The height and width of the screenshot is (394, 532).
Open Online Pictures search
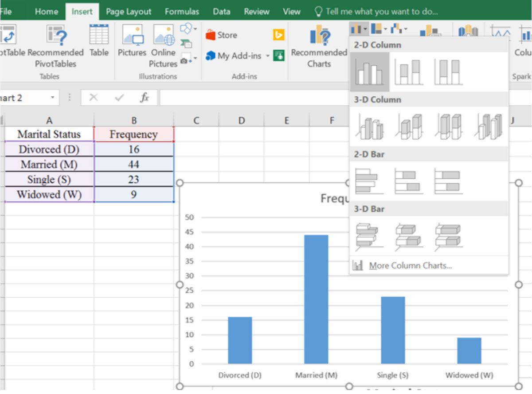(x=163, y=46)
